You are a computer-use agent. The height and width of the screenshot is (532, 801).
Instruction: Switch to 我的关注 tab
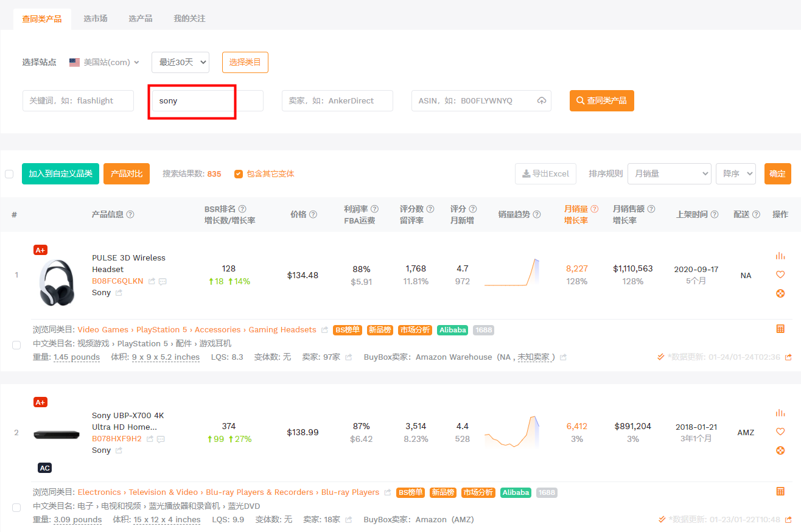click(189, 19)
